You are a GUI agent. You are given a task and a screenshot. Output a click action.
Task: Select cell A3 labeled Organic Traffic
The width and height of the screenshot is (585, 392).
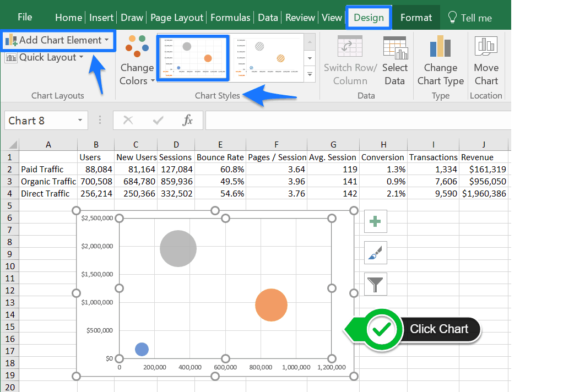click(x=48, y=181)
